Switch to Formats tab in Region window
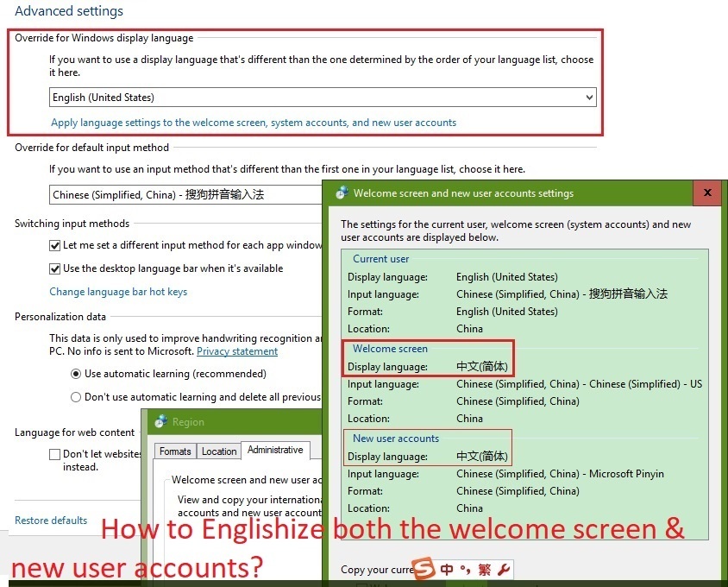Image resolution: width=728 pixels, height=587 pixels. (175, 451)
